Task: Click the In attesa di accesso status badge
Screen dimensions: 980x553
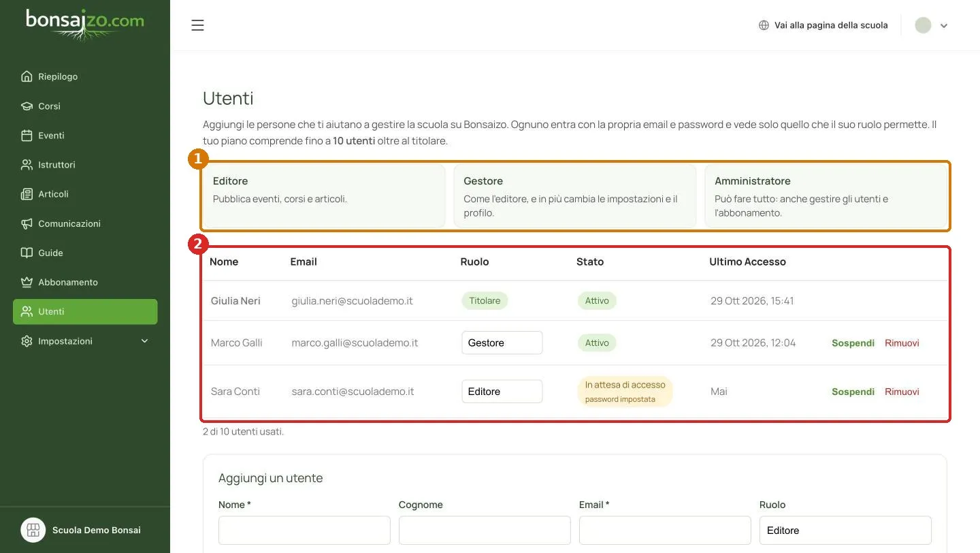Action: pyautogui.click(x=625, y=392)
